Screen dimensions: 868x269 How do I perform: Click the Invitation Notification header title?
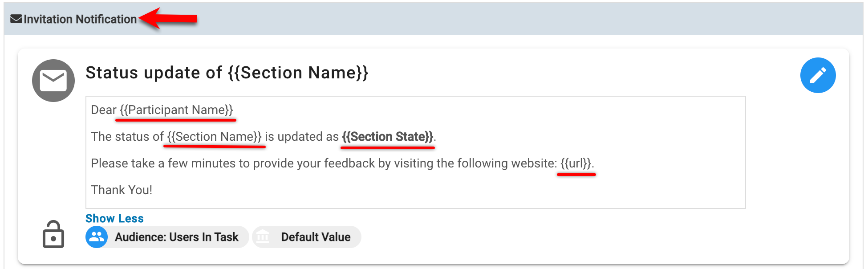point(80,19)
